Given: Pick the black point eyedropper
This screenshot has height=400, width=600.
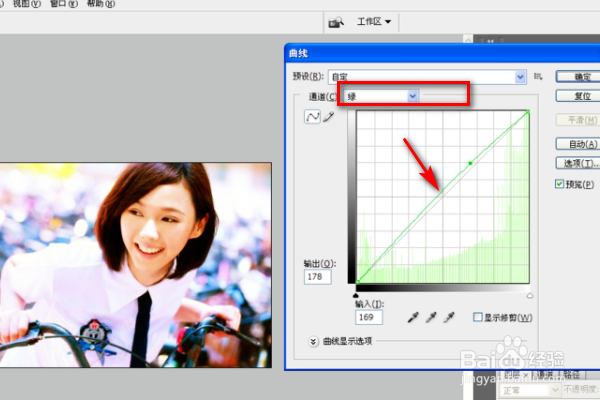Looking at the screenshot, I should tap(413, 317).
